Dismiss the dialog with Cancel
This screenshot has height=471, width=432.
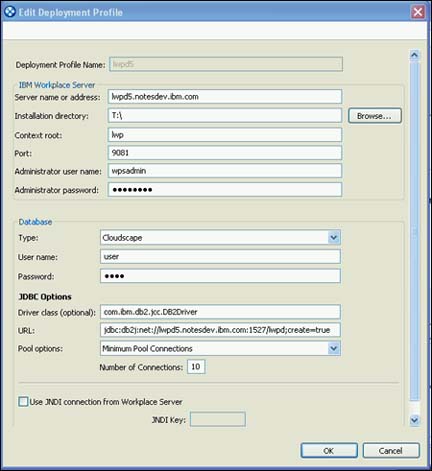[391, 451]
